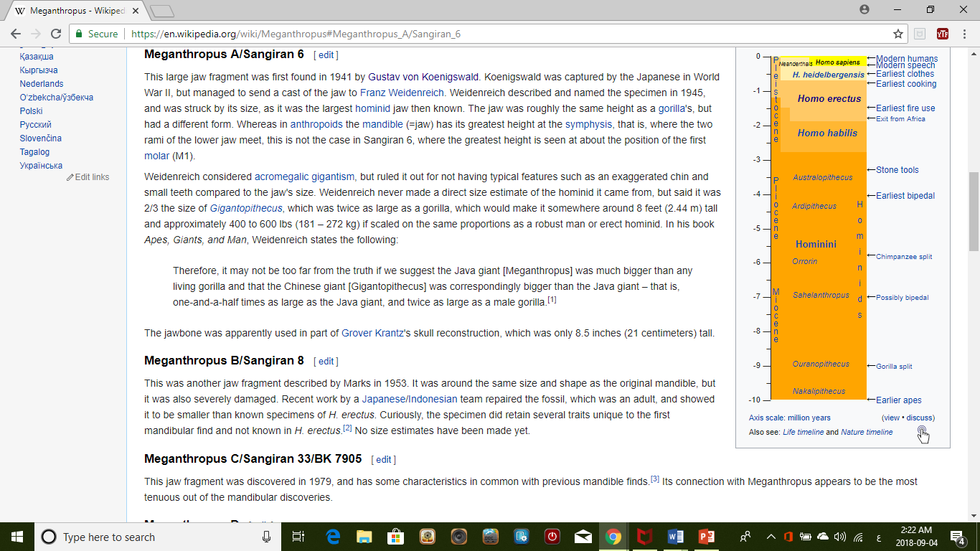Switch language to Polski in the sidebar

pos(32,111)
